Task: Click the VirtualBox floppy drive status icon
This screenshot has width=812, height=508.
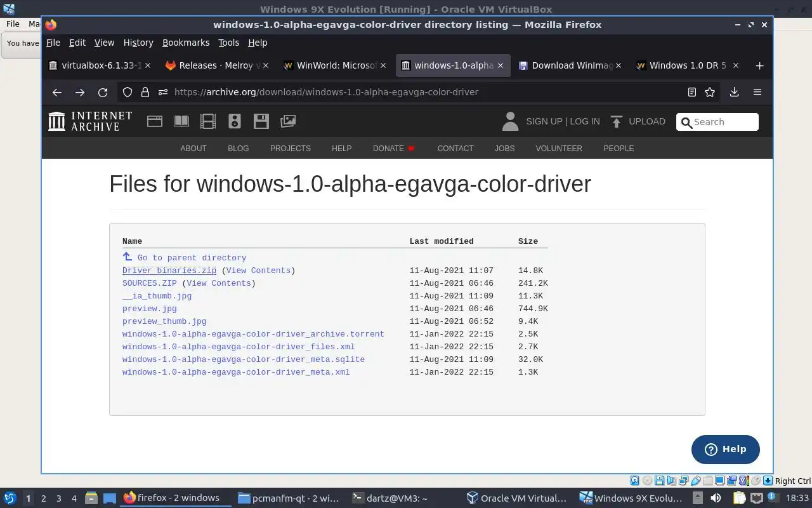Action: pos(660,481)
